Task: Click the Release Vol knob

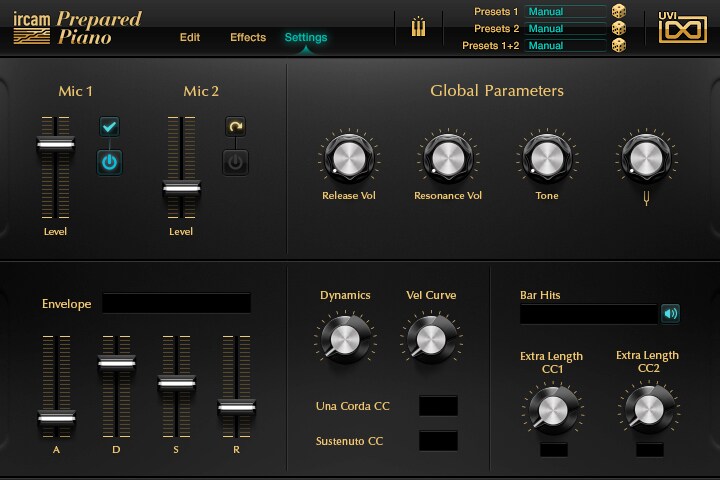Action: coord(349,158)
